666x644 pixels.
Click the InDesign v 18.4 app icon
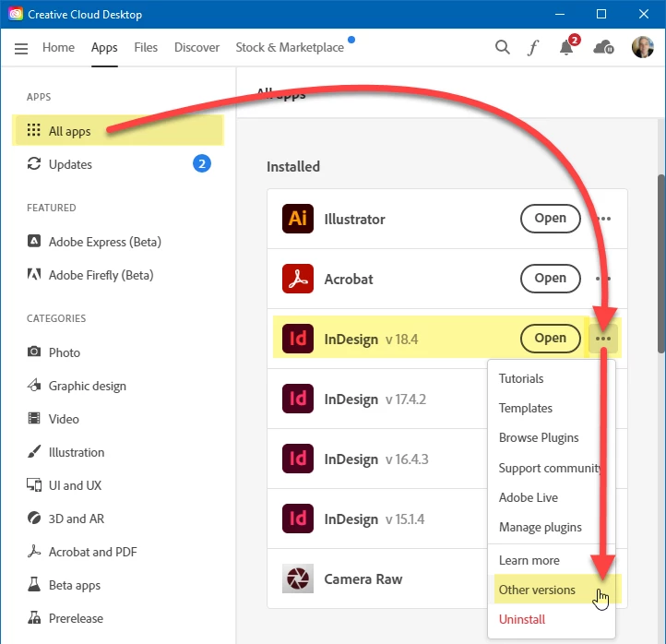click(298, 339)
